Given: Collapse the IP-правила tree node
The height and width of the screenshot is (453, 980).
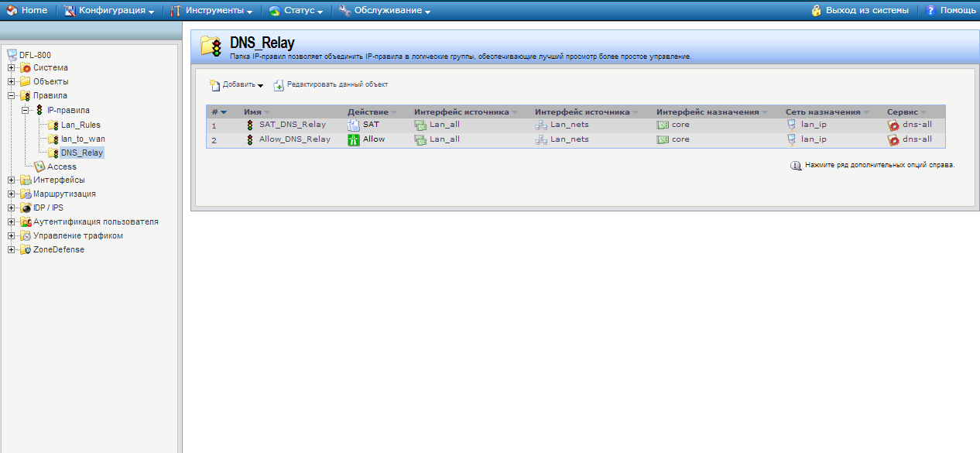Looking at the screenshot, I should (26, 111).
